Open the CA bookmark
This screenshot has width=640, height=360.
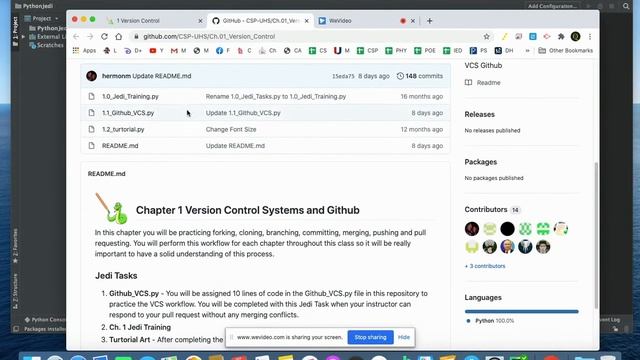(x=292, y=51)
